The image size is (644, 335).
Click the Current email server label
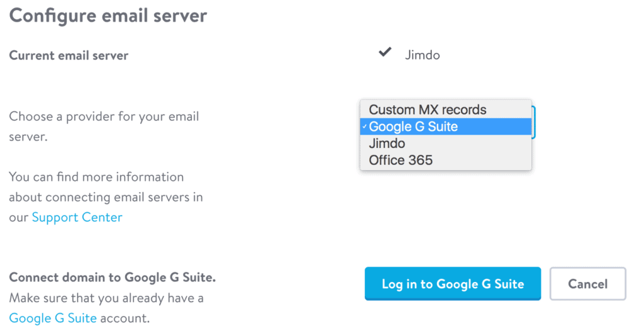(x=69, y=55)
